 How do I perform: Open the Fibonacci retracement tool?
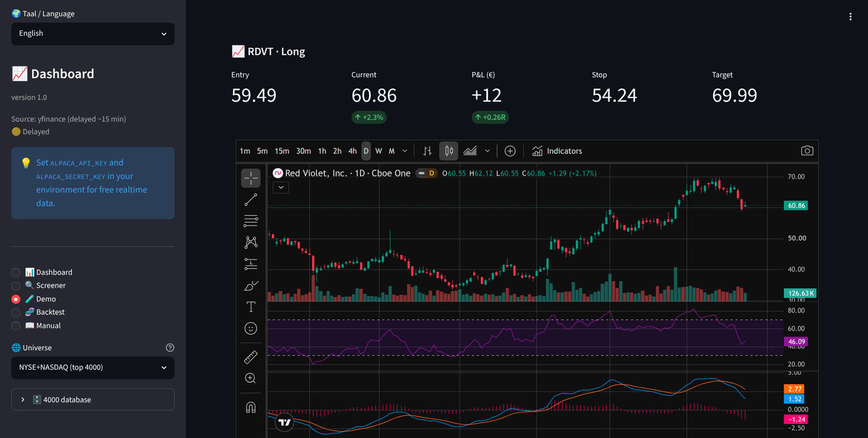point(251,220)
